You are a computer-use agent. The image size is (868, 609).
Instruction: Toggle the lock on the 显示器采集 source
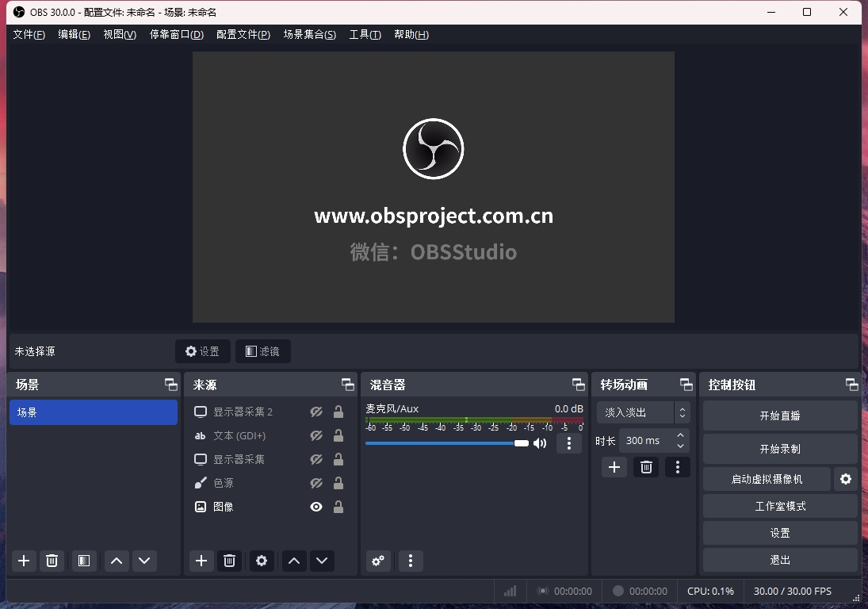pyautogui.click(x=338, y=459)
